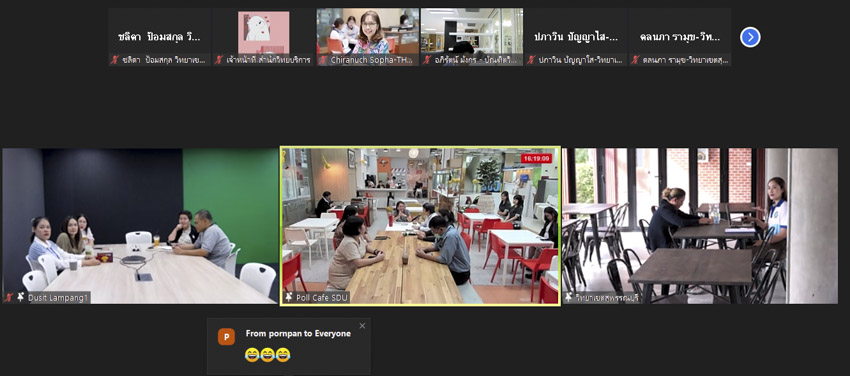
Task: Select the ชลิดา ป้อมสกุล participant tile
Action: tap(159, 37)
